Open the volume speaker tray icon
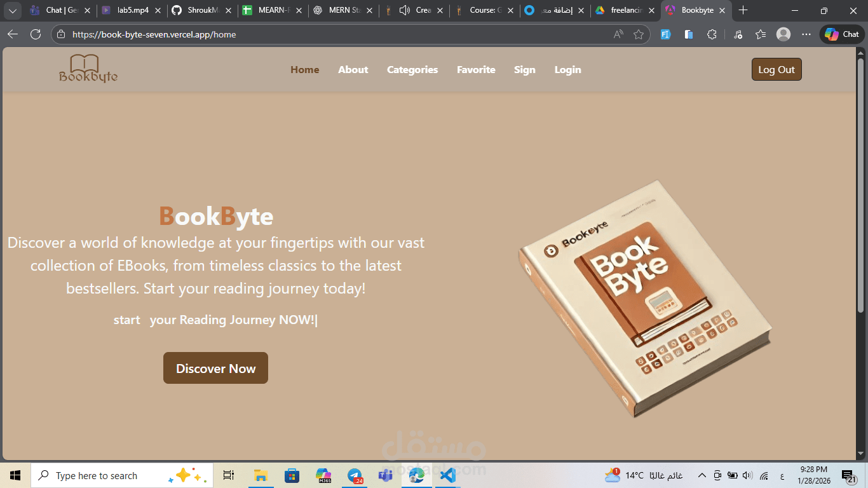This screenshot has height=488, width=868. [747, 475]
